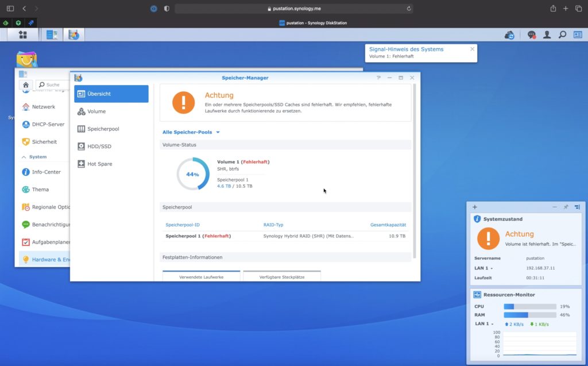
Task: Open Sicherheit in Control Panel
Action: 40,142
